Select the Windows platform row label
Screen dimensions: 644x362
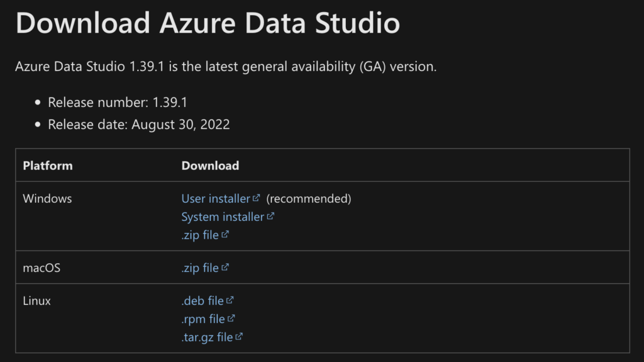[x=47, y=199]
